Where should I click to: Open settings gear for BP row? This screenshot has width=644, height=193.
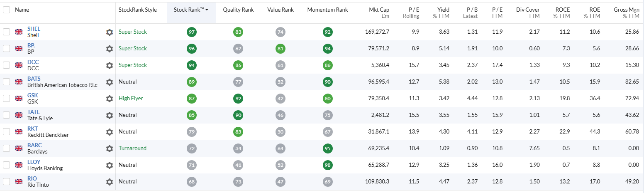[110, 49]
